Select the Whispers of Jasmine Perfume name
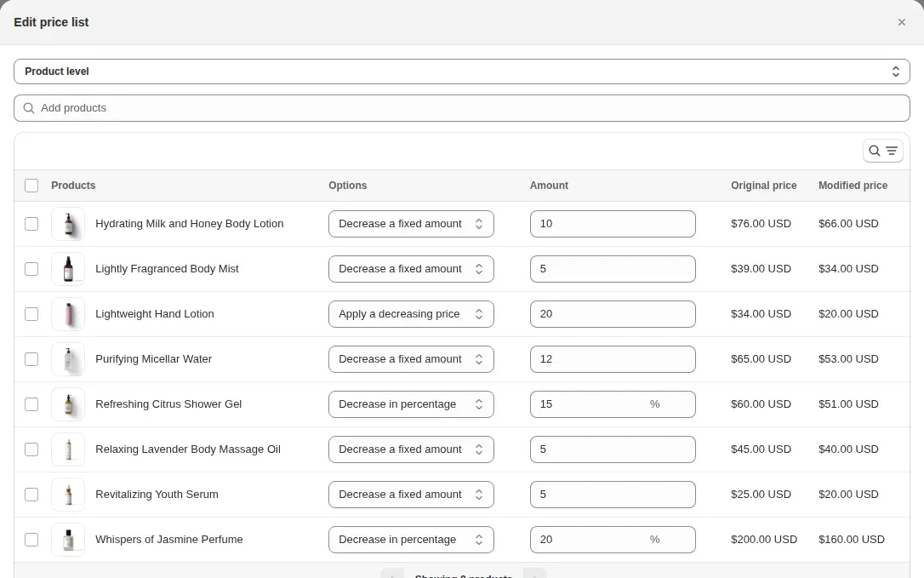The height and width of the screenshot is (578, 924). tap(169, 540)
